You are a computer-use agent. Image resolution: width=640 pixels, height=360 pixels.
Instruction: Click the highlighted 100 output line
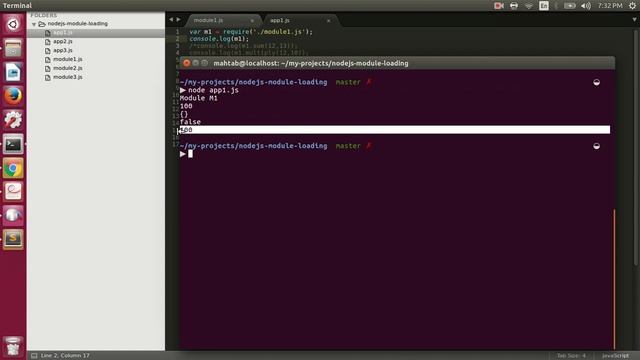click(395, 130)
